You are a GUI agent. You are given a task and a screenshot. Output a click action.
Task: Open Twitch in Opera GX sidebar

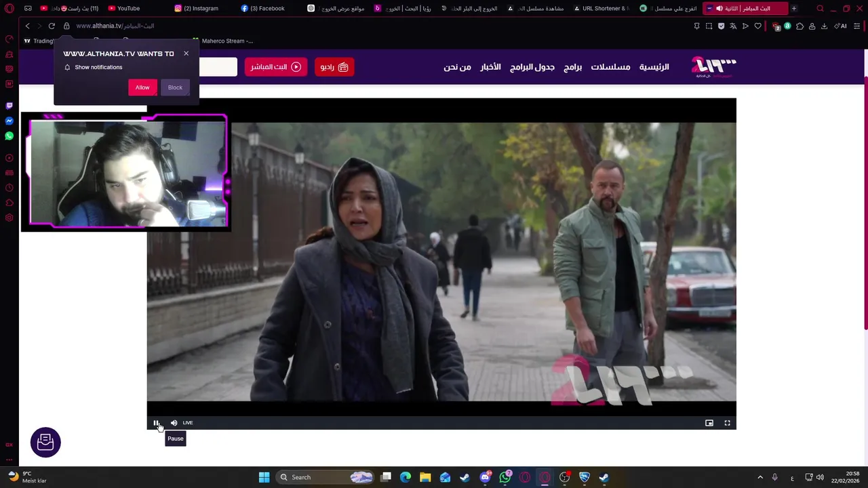9,106
